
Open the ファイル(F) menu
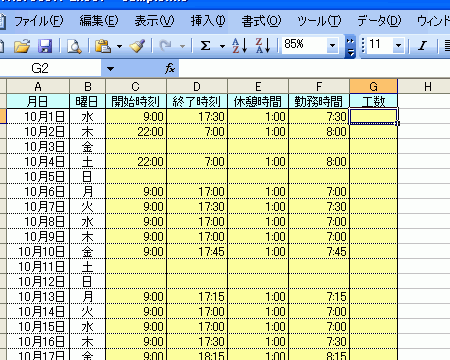(x=39, y=21)
